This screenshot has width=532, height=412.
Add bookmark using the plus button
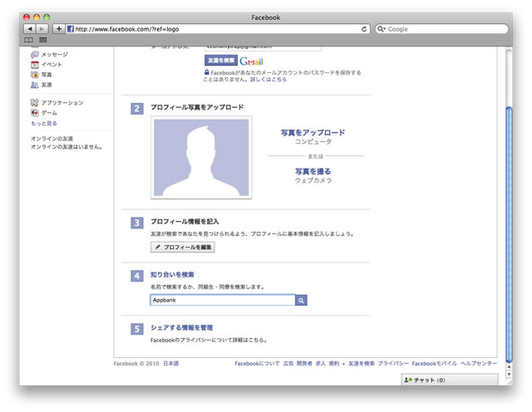click(x=59, y=29)
